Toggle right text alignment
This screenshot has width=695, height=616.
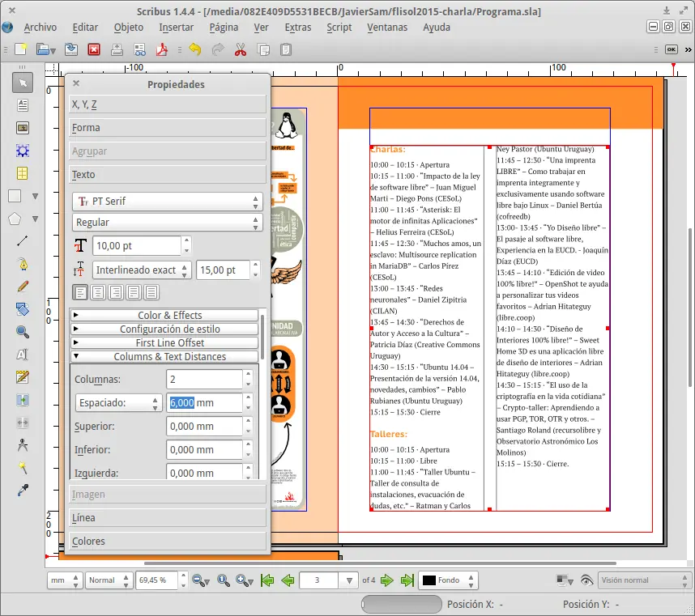[x=116, y=292]
